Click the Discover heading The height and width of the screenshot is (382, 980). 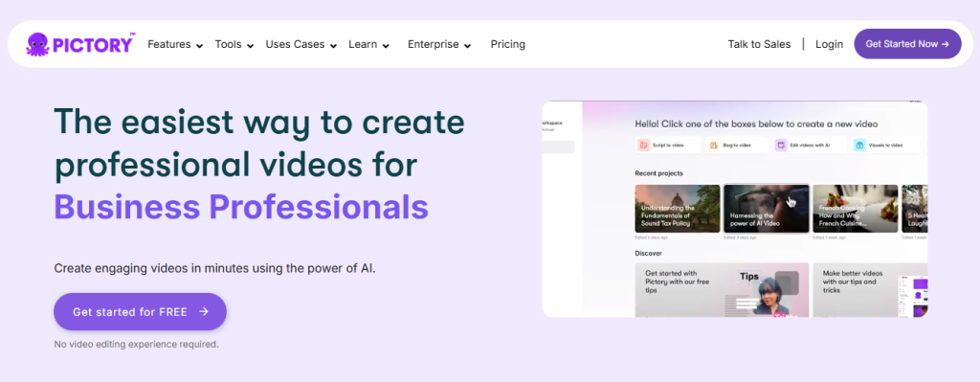click(648, 253)
